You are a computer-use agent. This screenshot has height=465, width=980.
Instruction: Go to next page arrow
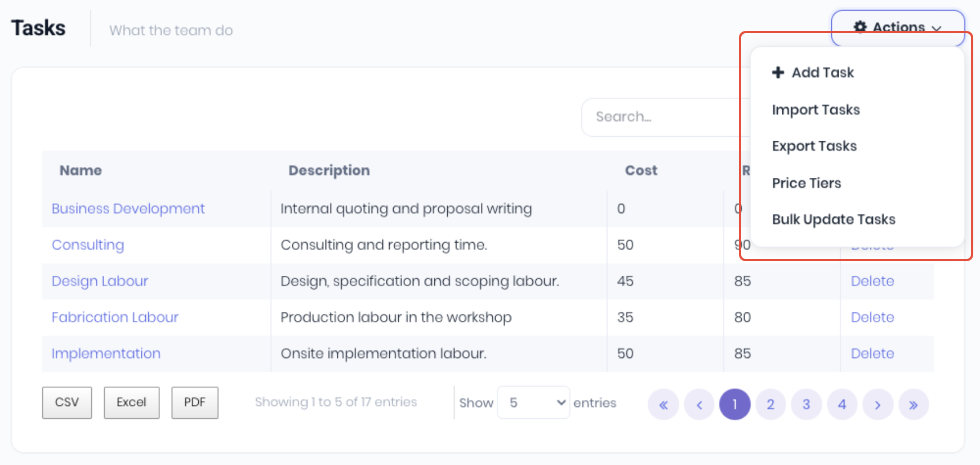(877, 404)
